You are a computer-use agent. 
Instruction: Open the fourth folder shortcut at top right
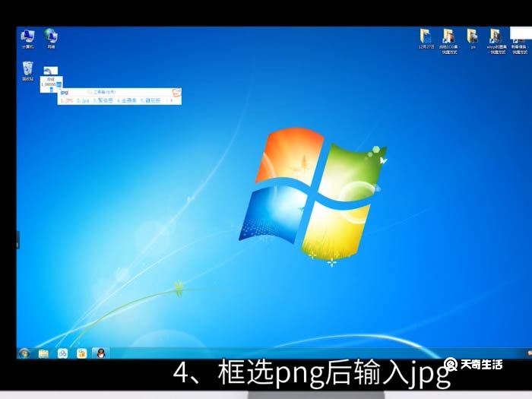pos(496,41)
